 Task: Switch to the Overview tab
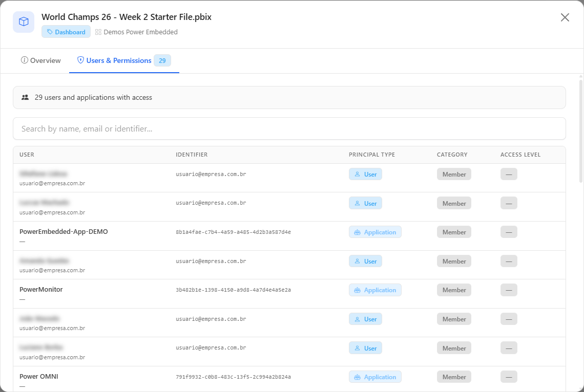[x=40, y=60]
